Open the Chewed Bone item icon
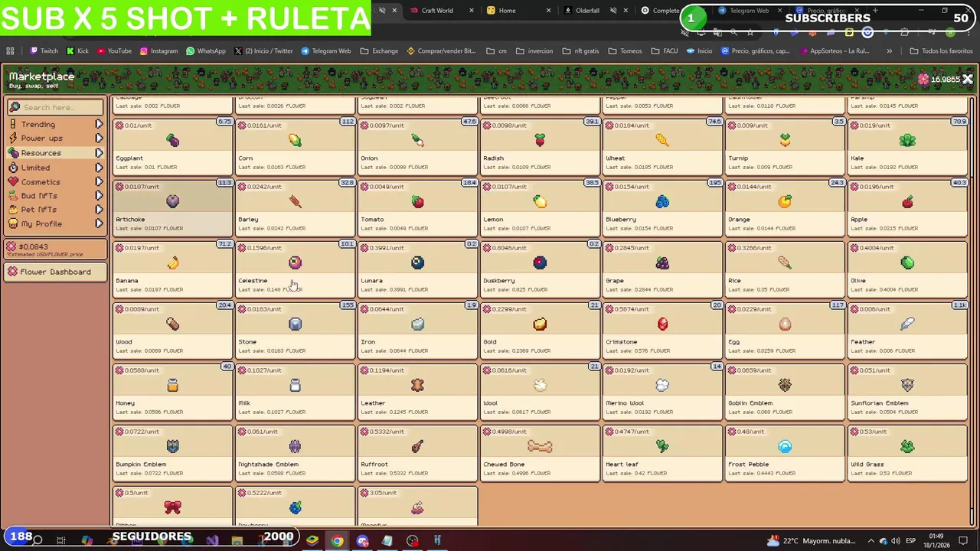Viewport: 980px width, 551px height. point(540,446)
